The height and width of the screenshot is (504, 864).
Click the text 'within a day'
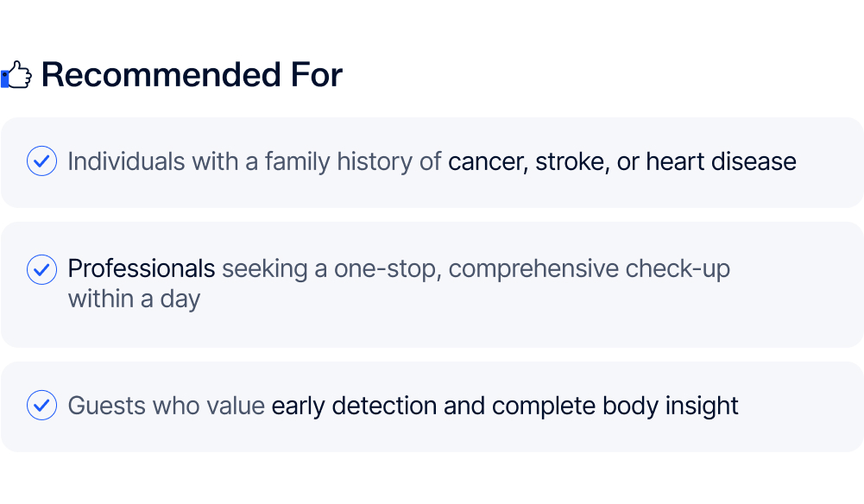(x=134, y=299)
